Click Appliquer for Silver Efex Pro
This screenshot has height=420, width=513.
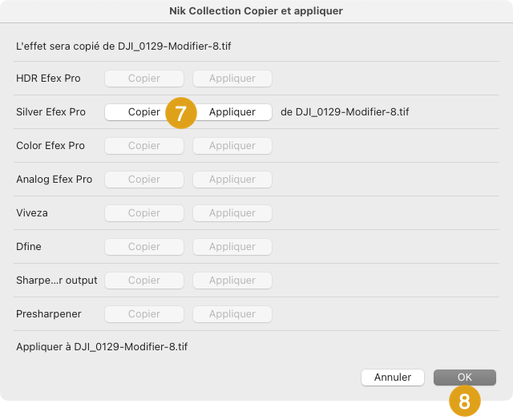click(232, 112)
